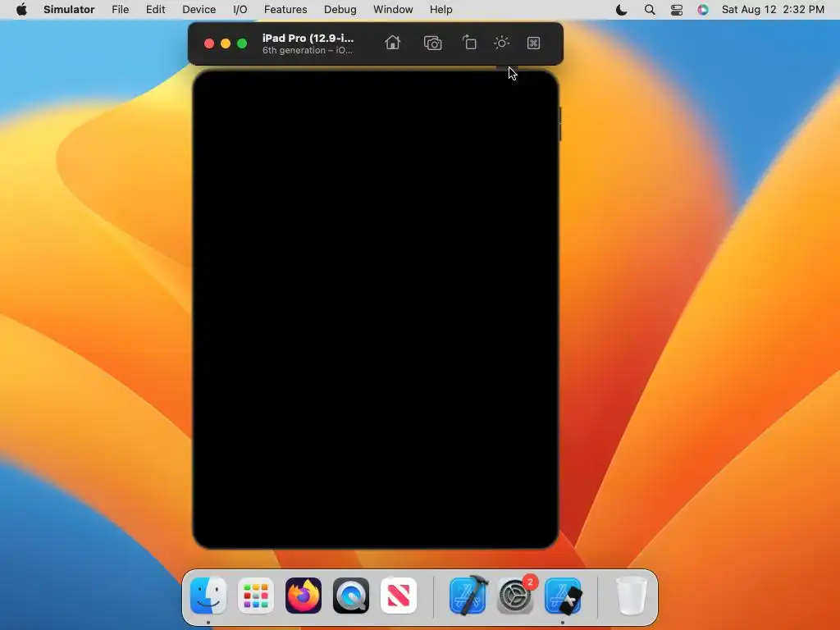Open the Edit menu
The height and width of the screenshot is (630, 840).
tap(155, 10)
